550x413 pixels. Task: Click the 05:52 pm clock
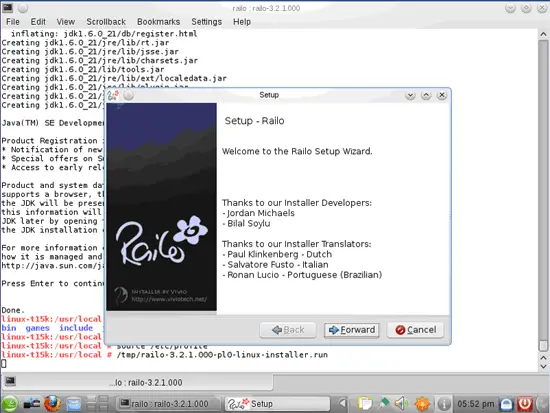click(475, 404)
